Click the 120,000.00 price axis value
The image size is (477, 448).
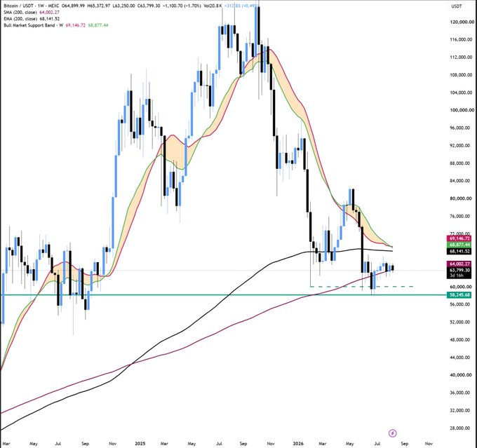[462, 22]
